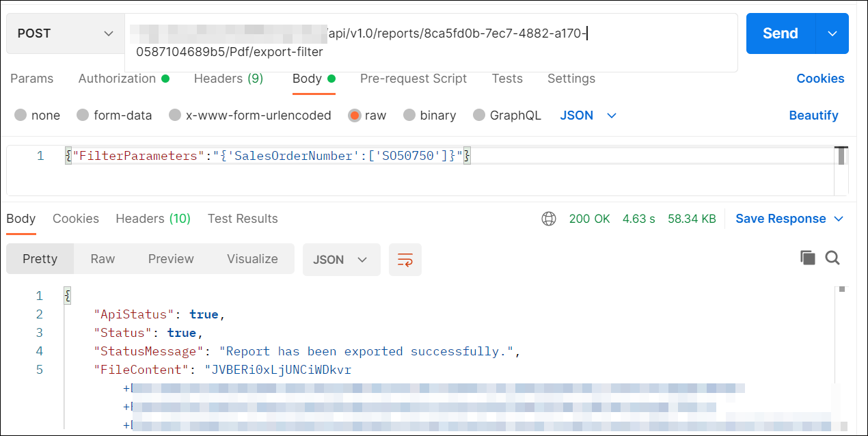The width and height of the screenshot is (868, 436).
Task: Open Cookies manager from the request section
Action: click(820, 79)
